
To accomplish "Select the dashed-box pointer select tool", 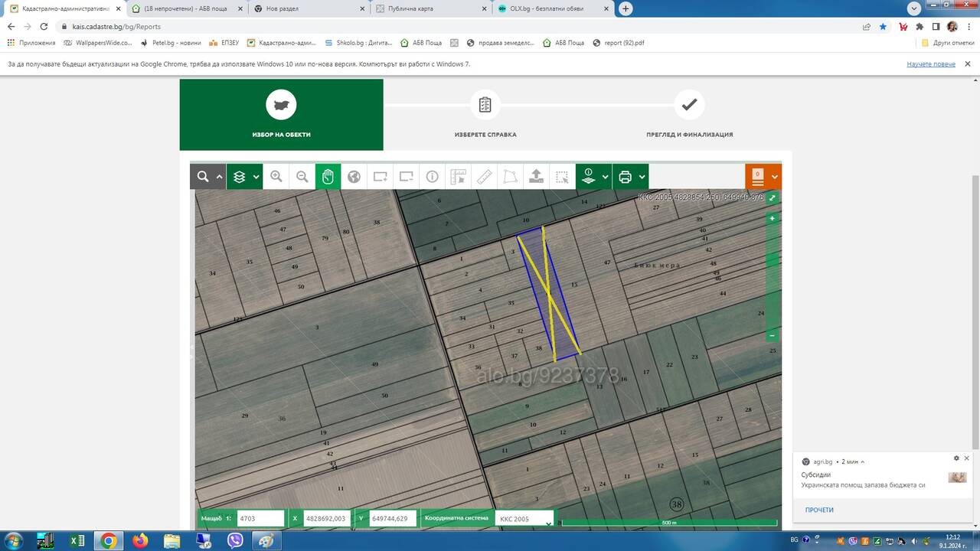I will click(563, 177).
